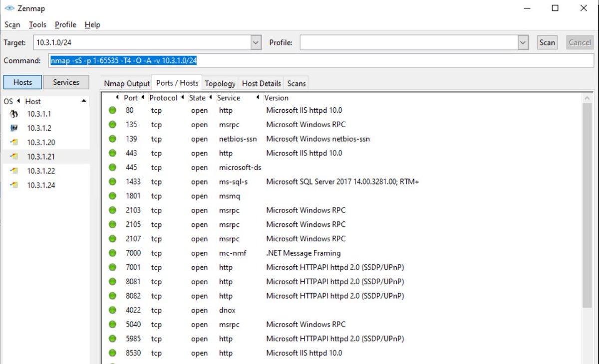Switch to the Nmap Output tab
The image size is (599, 364).
tap(127, 83)
